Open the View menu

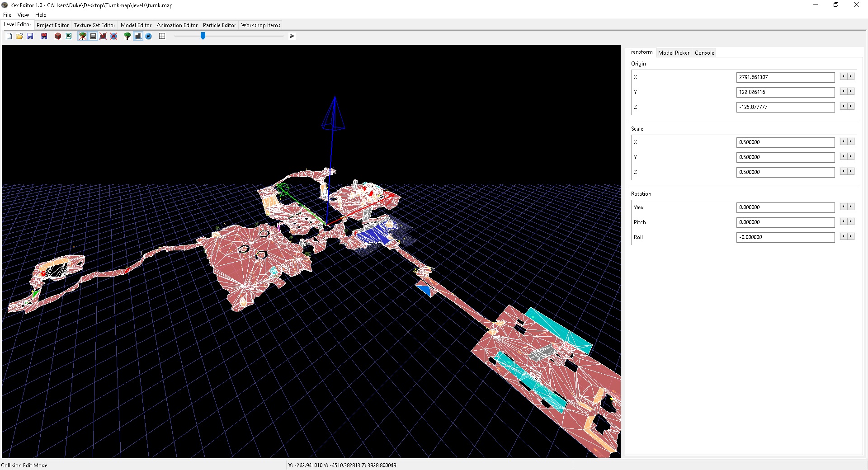click(23, 15)
